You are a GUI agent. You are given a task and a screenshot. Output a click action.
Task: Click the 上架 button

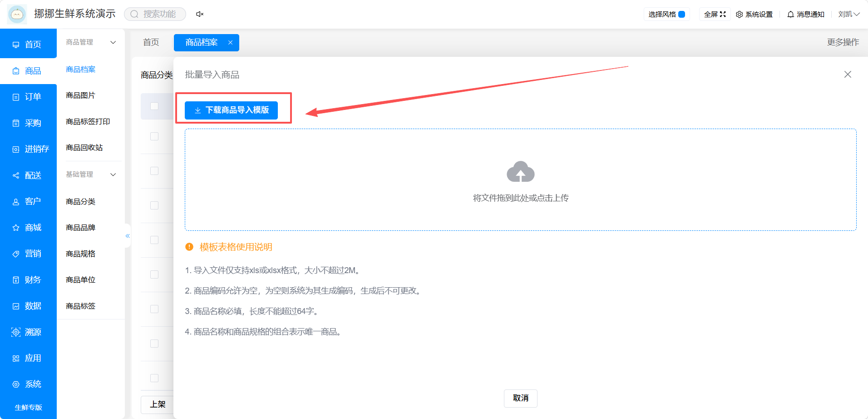coord(158,404)
